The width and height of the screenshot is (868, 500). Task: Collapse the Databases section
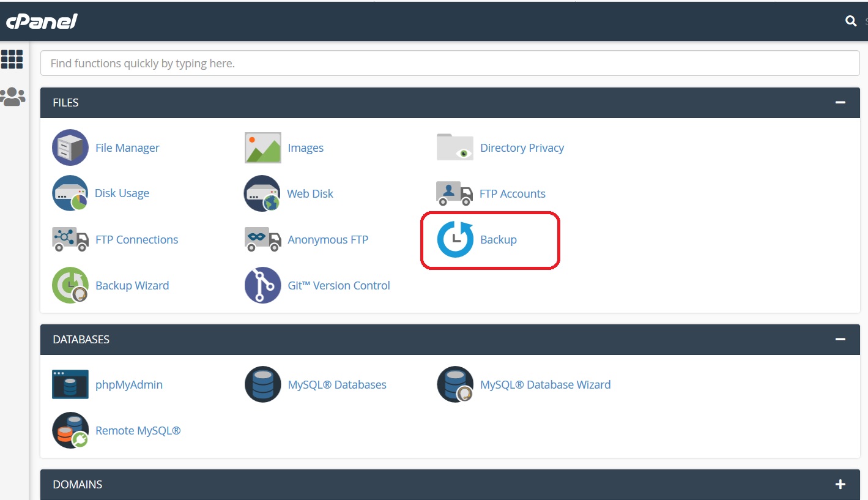(x=840, y=339)
